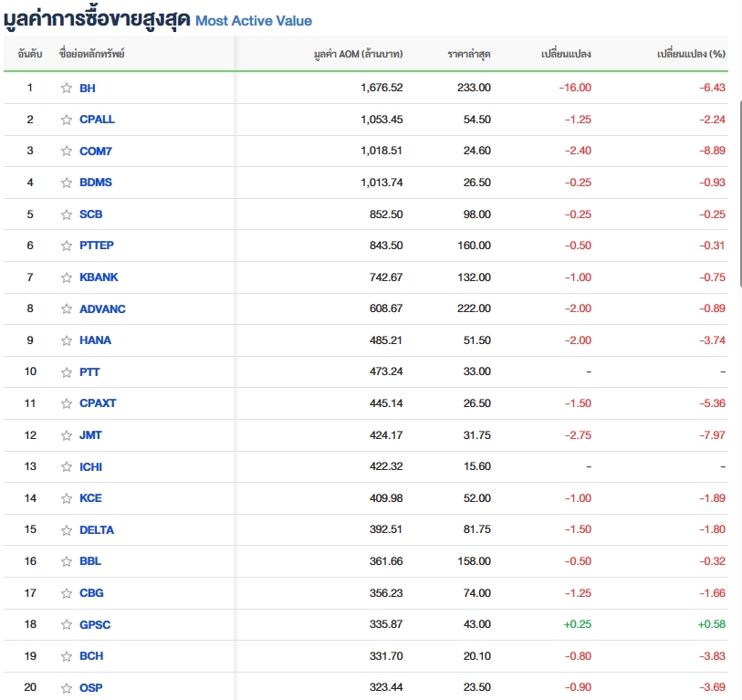The image size is (742, 700).
Task: Star the ICHI stock
Action: (x=67, y=466)
